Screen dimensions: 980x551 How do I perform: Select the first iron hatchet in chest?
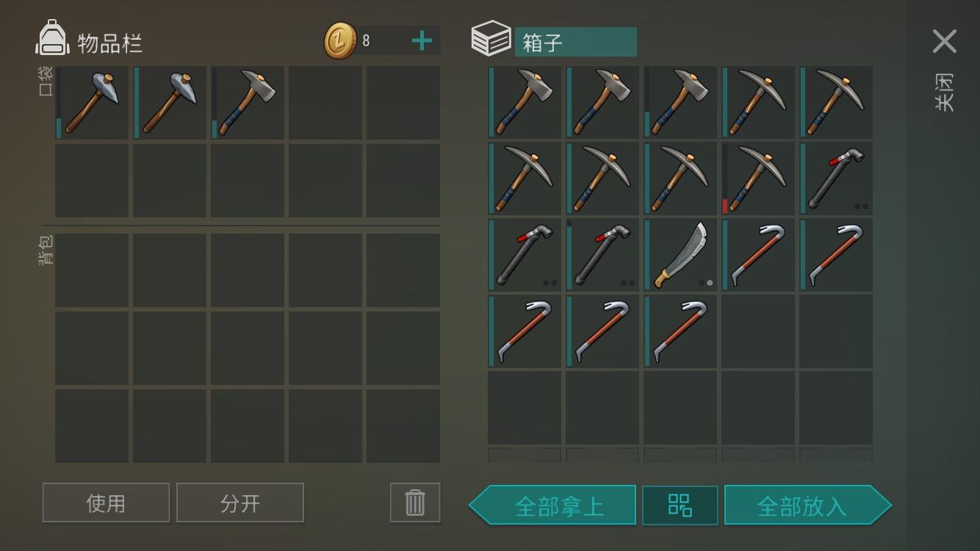[x=525, y=103]
